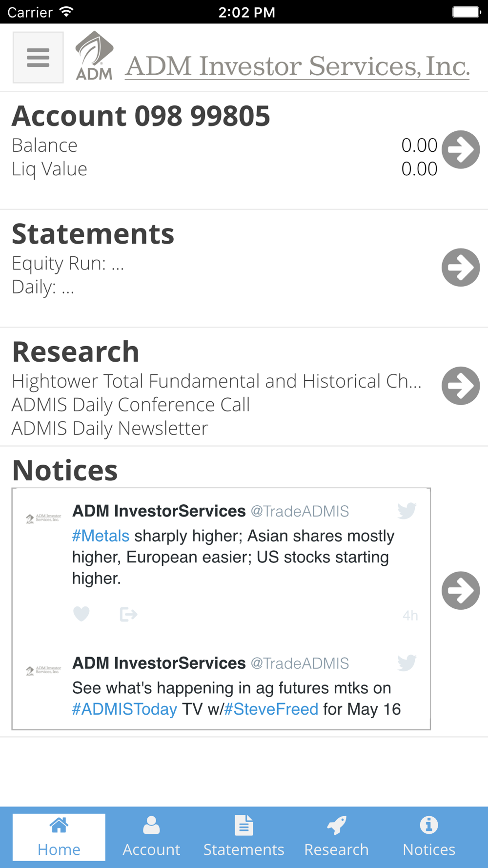Image resolution: width=488 pixels, height=868 pixels.
Task: Tap Twitter bird on first tweet
Action: 407,511
